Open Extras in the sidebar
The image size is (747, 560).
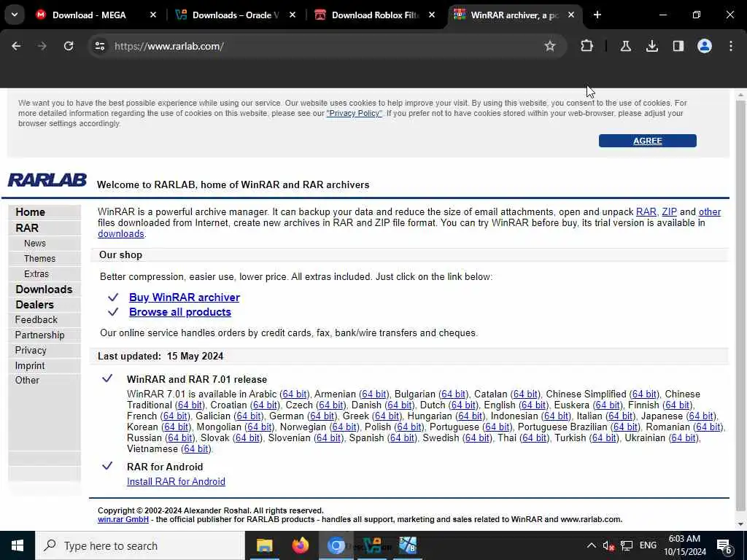point(36,274)
